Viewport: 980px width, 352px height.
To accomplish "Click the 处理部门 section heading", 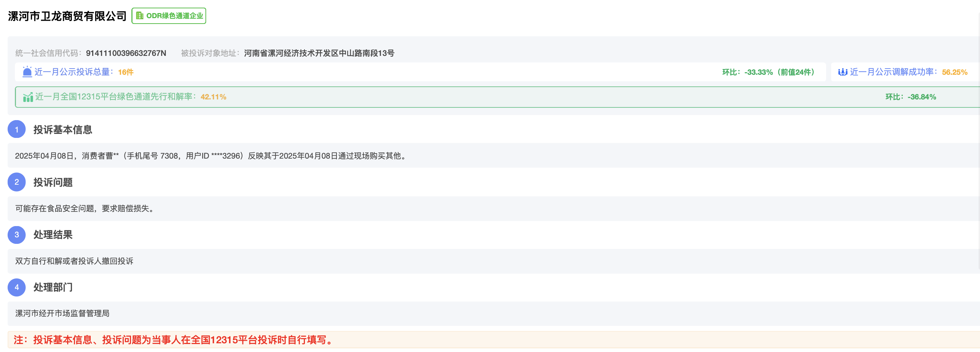I will [53, 287].
